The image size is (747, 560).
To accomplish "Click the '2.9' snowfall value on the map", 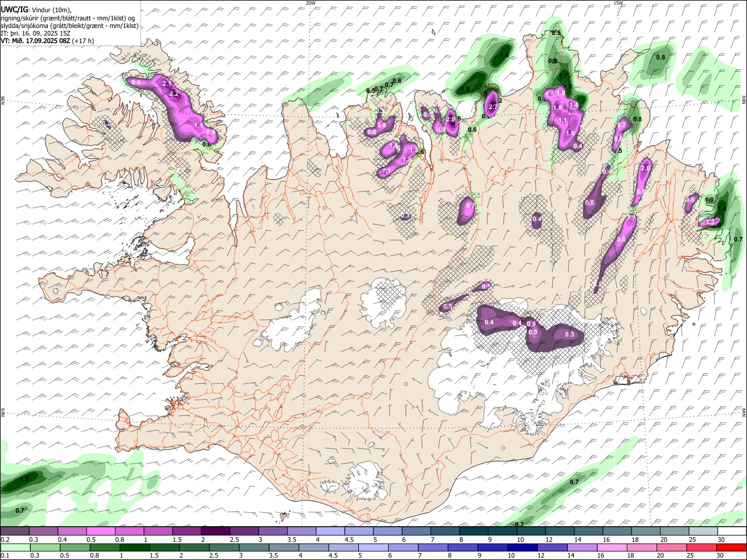I will click(451, 119).
